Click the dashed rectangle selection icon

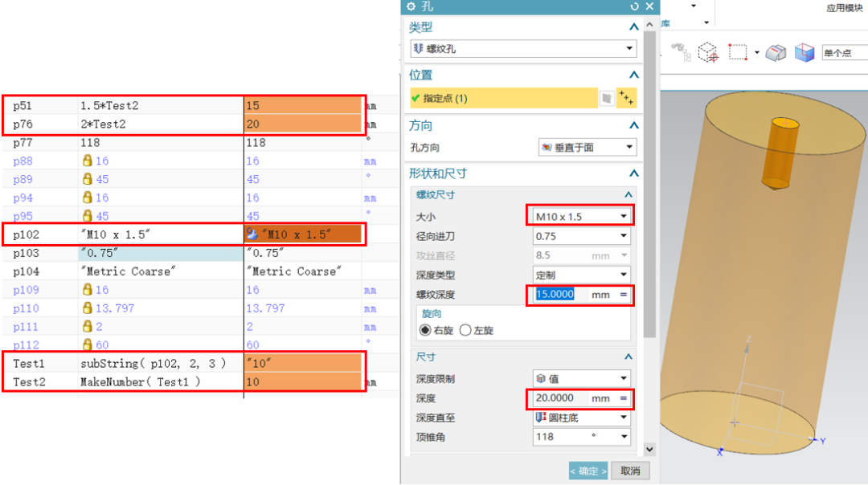[x=737, y=52]
